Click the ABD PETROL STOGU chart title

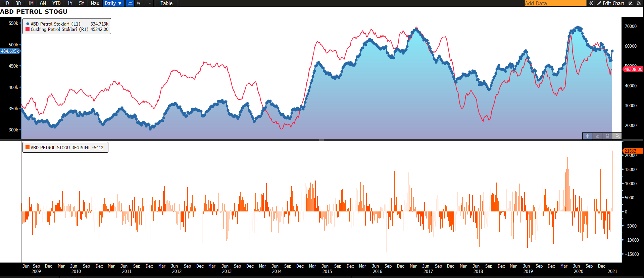pyautogui.click(x=34, y=12)
